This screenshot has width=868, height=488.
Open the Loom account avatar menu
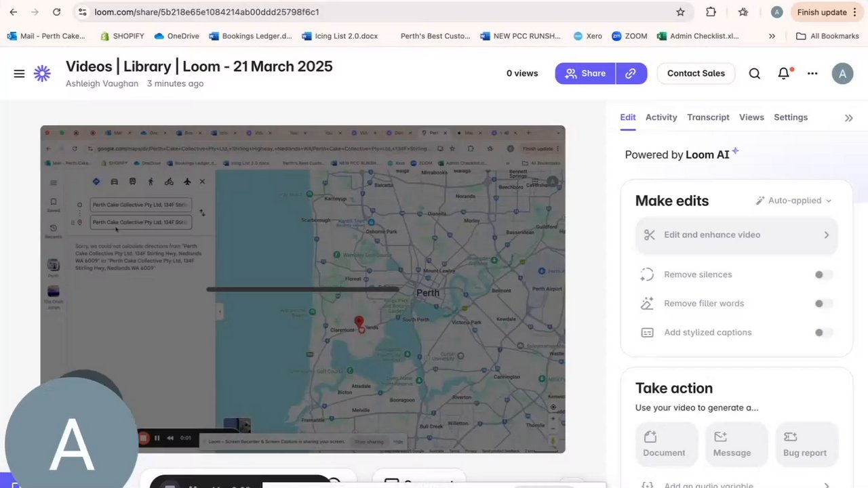click(842, 73)
